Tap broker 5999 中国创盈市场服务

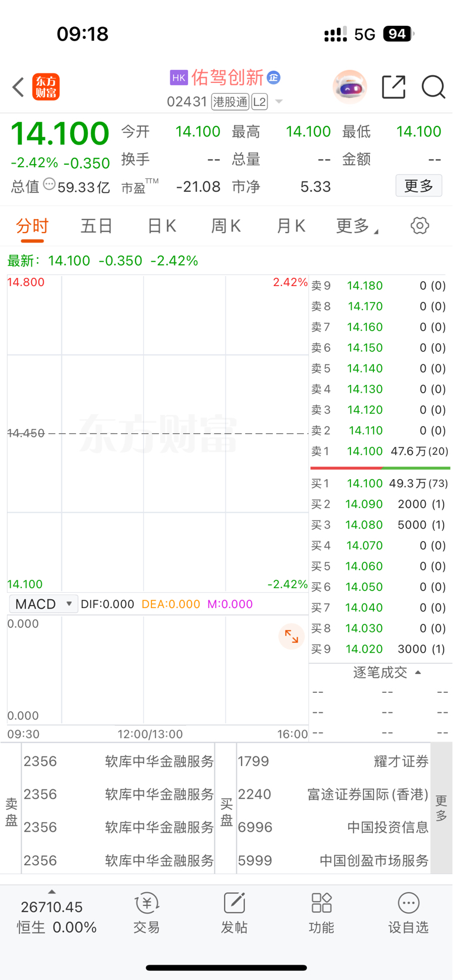333,860
